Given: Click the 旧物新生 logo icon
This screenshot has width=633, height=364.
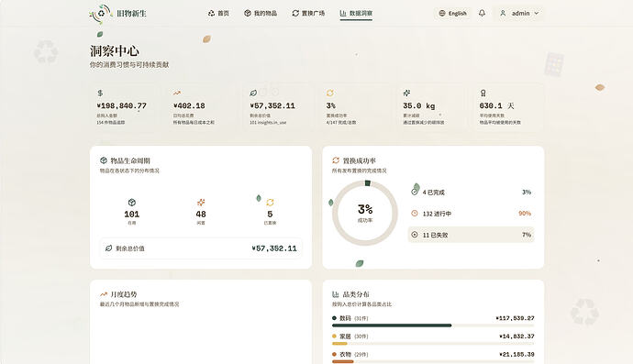Looking at the screenshot, I should click(x=101, y=14).
